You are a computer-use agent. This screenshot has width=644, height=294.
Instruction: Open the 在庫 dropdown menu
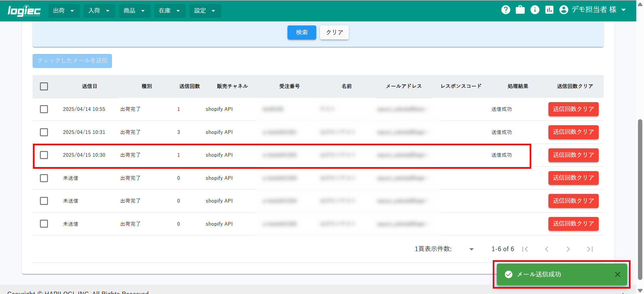click(170, 11)
